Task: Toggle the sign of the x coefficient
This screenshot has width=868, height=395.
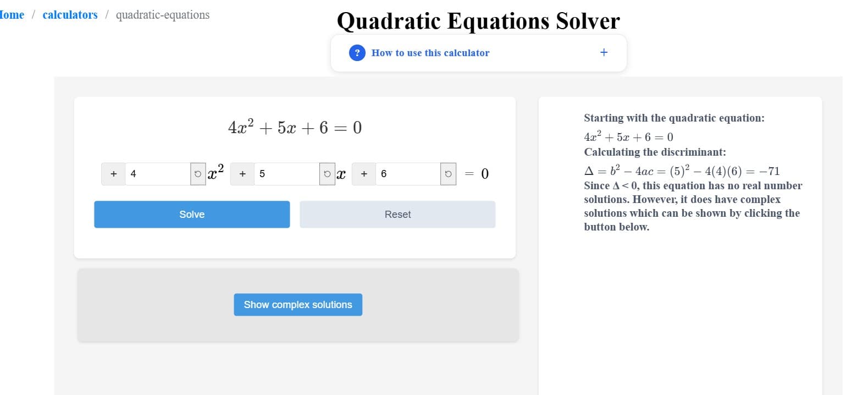Action: coord(242,173)
